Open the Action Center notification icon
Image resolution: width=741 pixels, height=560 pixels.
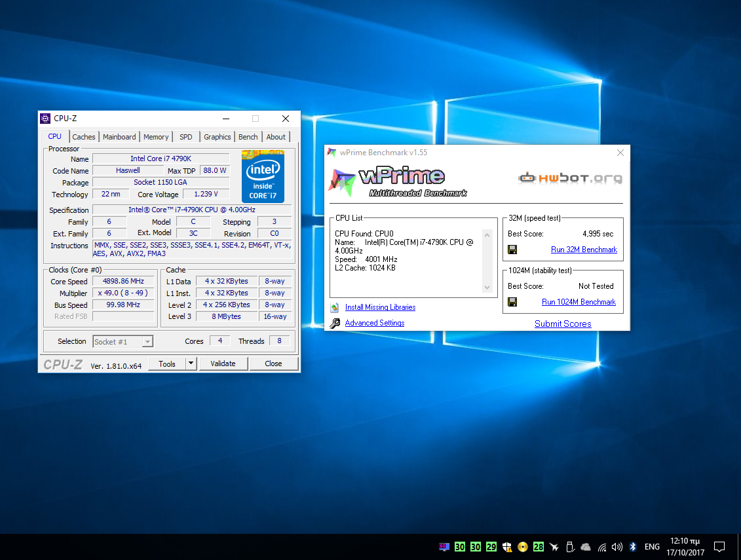tap(719, 547)
